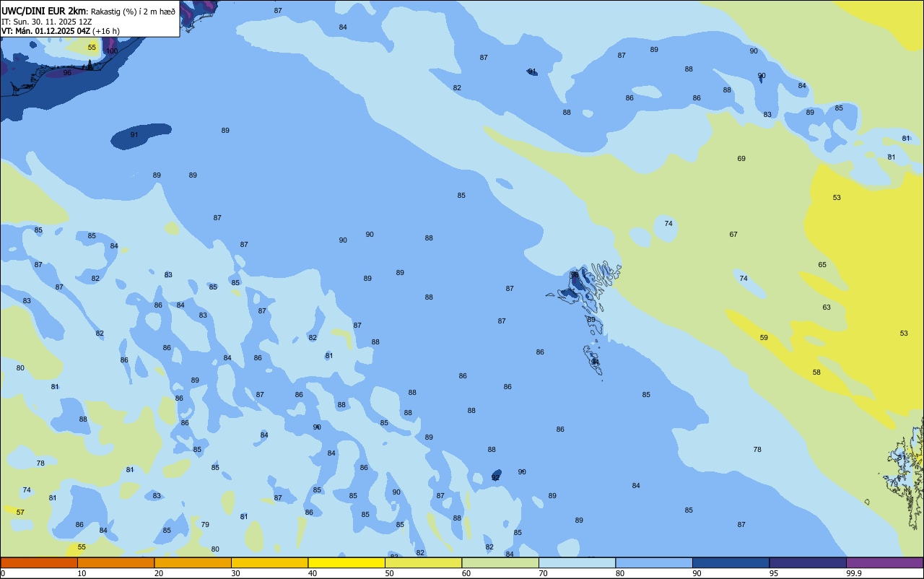The height and width of the screenshot is (579, 924).
Task: Select the legend tick label '40'
Action: [x=312, y=573]
